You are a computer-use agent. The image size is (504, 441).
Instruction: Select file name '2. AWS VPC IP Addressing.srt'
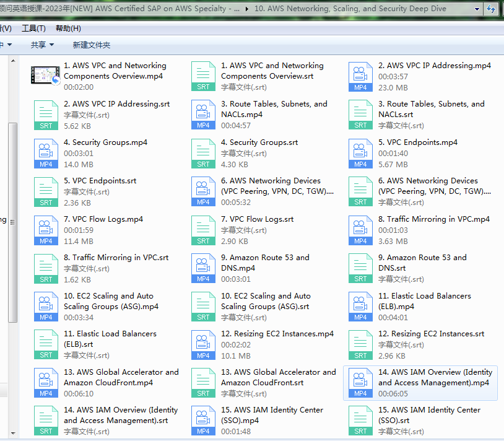click(116, 104)
